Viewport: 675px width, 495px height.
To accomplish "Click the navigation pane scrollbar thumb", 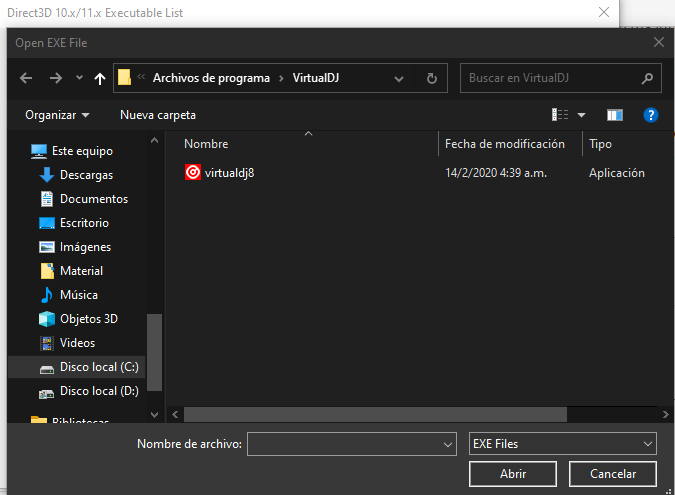I will [155, 352].
